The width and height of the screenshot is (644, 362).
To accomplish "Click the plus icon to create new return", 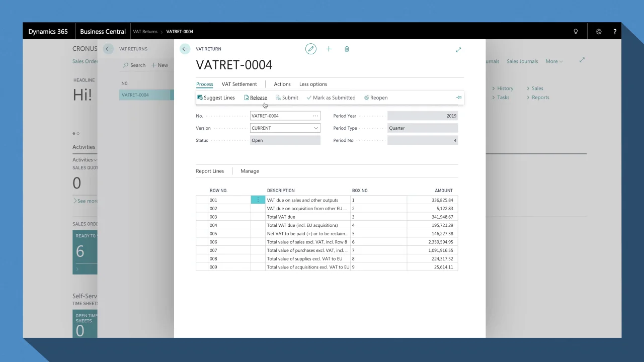I will coord(329,49).
